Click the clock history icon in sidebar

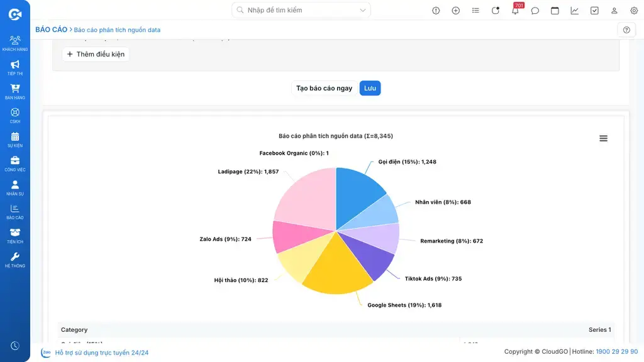coord(15,346)
